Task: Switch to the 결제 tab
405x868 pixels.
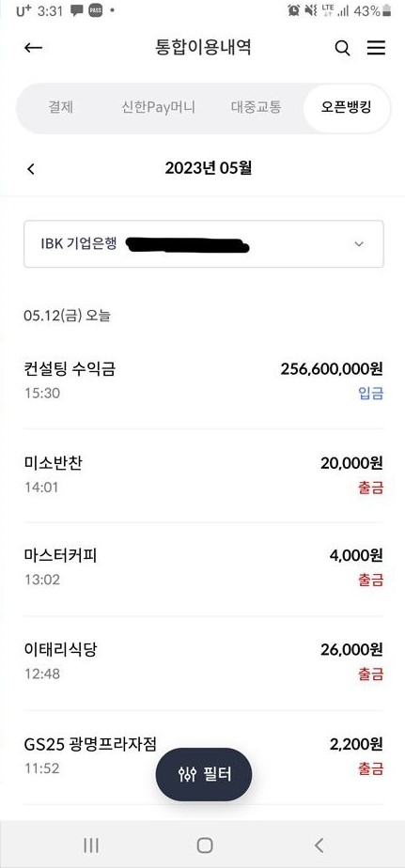Action: pos(60,107)
